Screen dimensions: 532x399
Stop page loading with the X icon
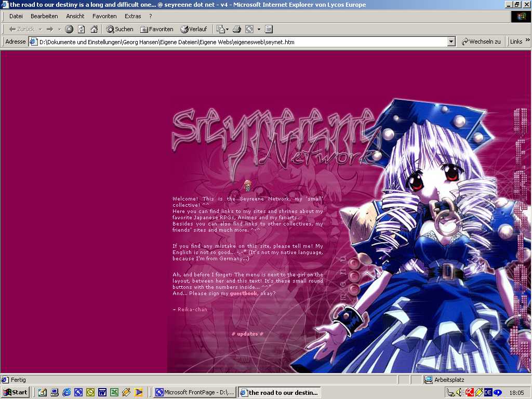(x=69, y=29)
